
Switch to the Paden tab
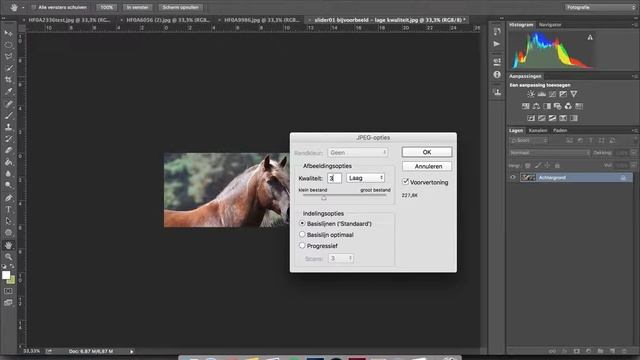[x=560, y=131]
